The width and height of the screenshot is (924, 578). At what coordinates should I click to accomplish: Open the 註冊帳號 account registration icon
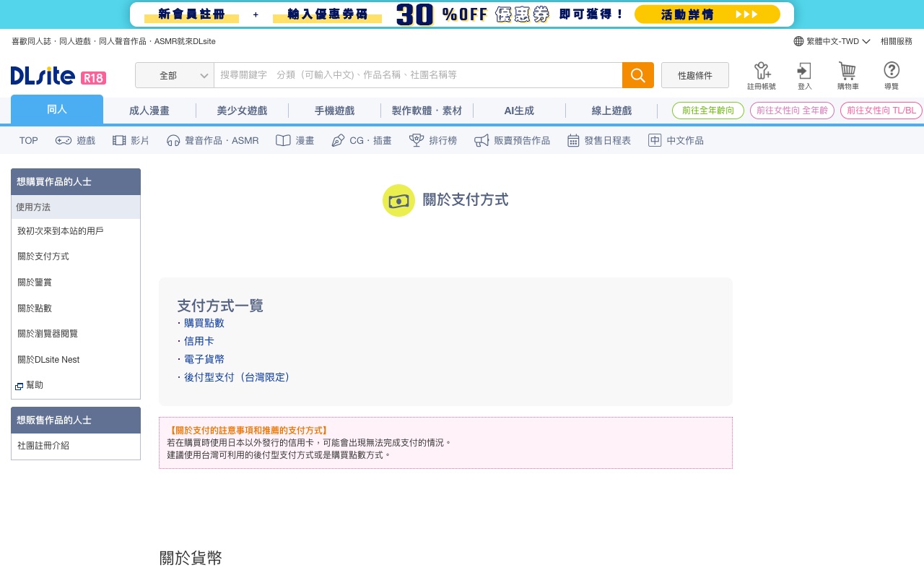click(762, 76)
